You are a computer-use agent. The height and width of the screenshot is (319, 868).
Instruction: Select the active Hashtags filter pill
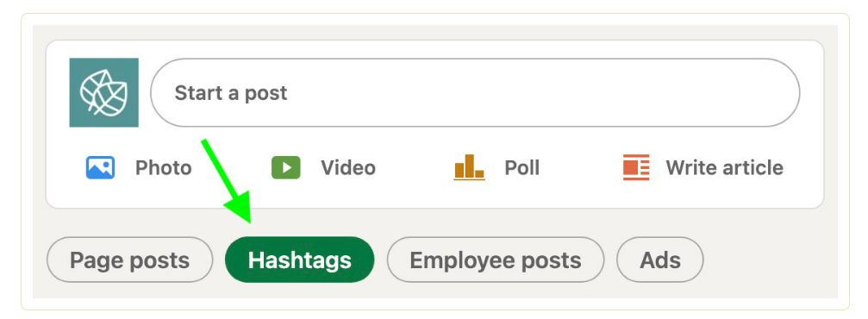[x=299, y=260]
